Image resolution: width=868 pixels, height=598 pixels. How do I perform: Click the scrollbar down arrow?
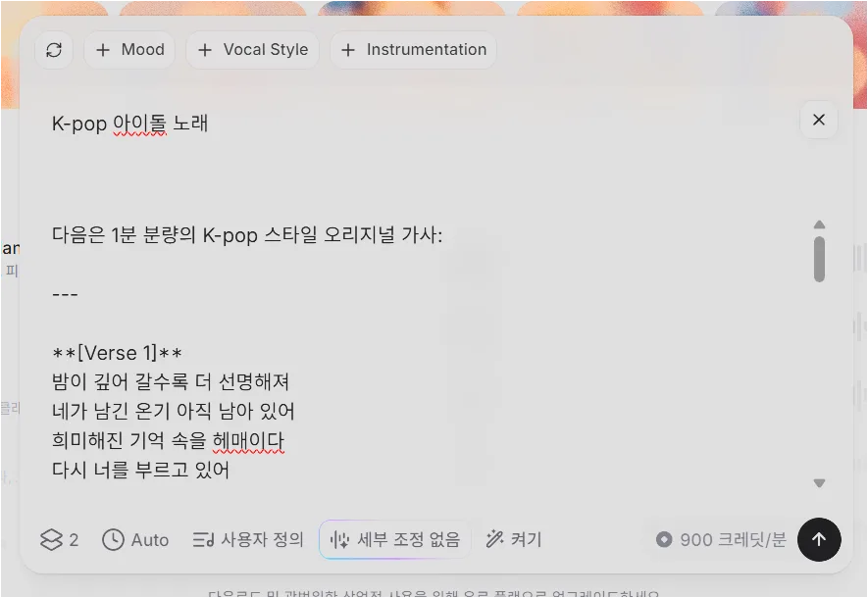tap(819, 483)
